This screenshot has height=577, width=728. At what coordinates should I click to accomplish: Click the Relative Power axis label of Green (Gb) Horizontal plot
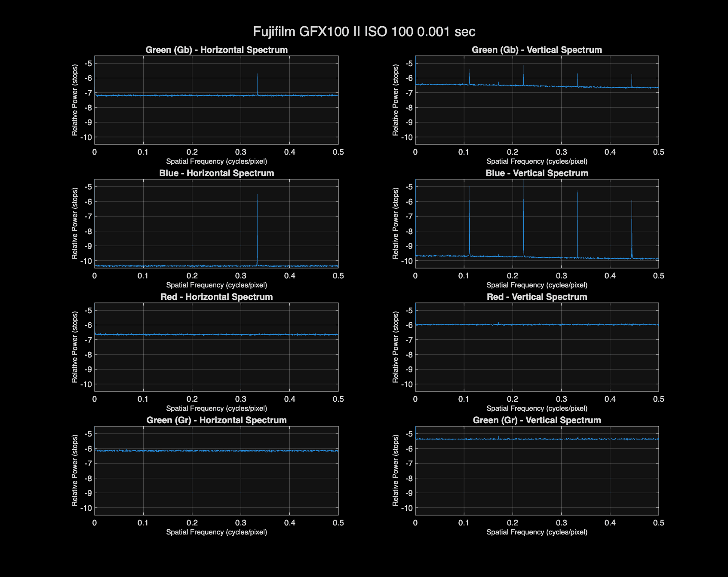(75, 100)
